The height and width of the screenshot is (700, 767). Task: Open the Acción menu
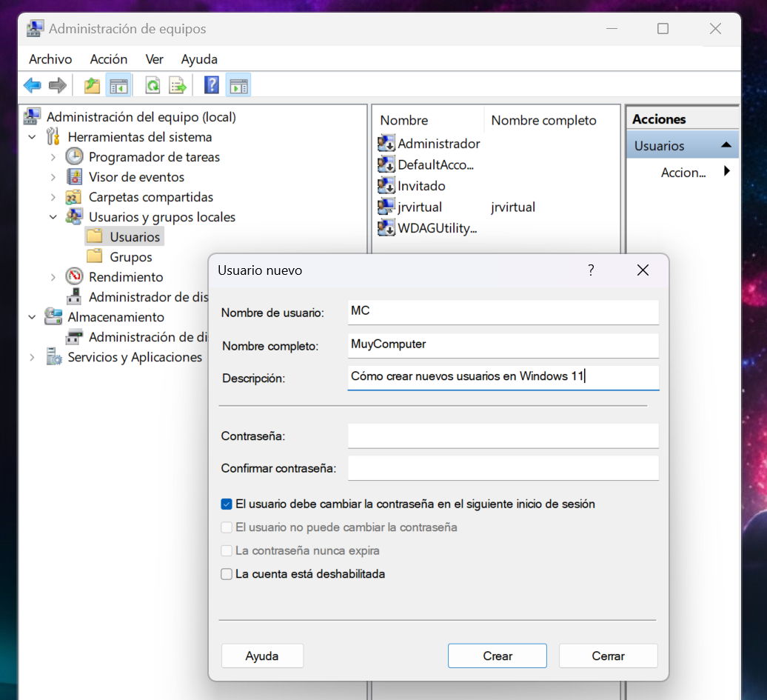[108, 59]
